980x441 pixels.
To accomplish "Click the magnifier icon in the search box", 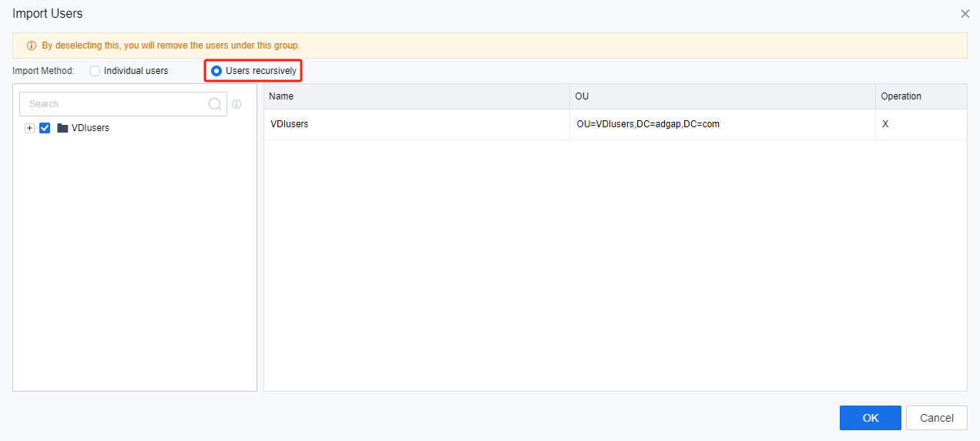I will tap(215, 104).
